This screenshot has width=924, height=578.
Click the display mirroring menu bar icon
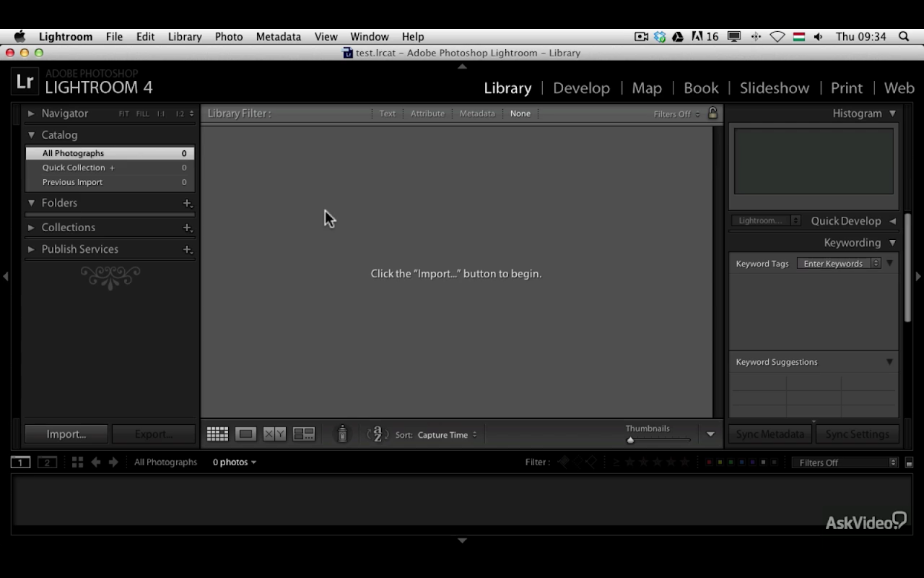[x=734, y=36]
